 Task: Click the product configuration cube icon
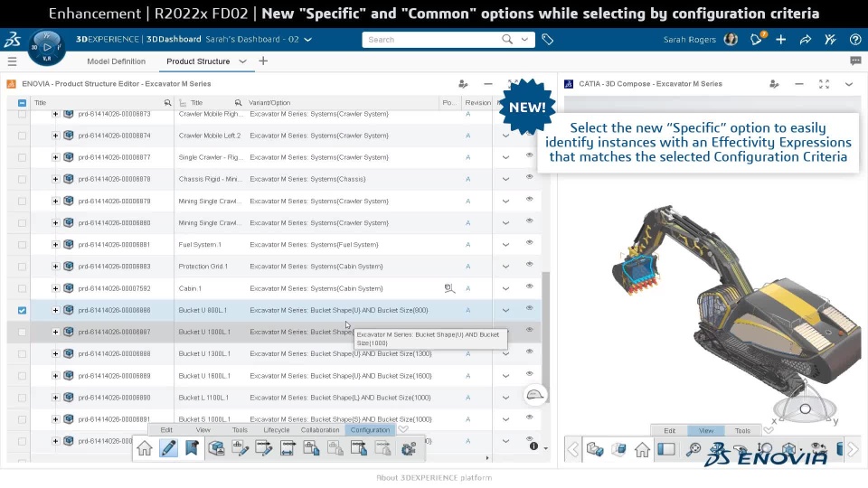click(216, 447)
